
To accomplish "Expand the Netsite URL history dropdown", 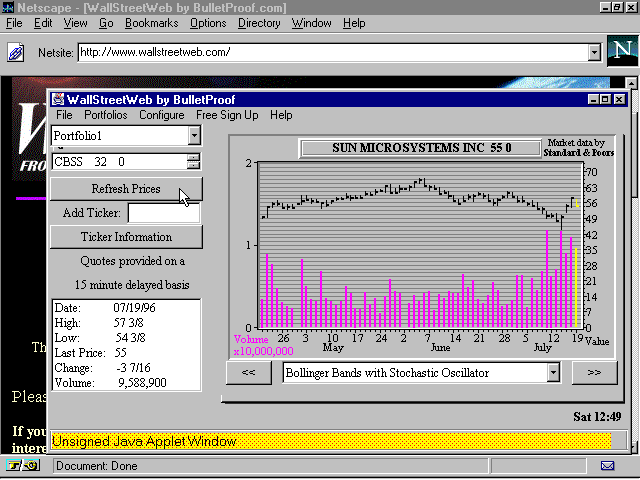I will (594, 52).
